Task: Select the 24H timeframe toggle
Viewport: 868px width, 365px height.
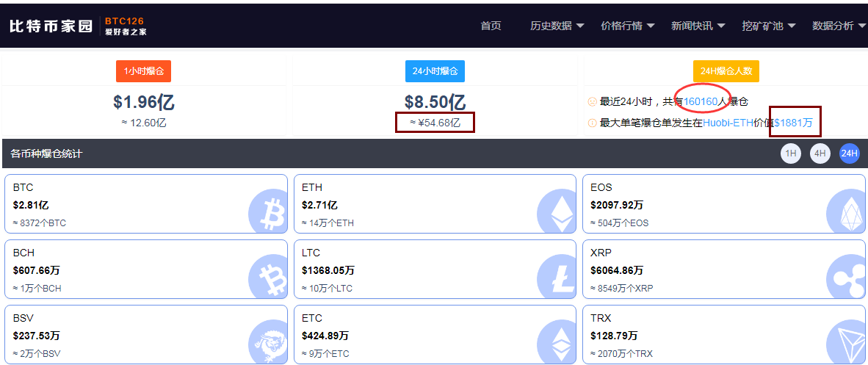Action: 850,153
